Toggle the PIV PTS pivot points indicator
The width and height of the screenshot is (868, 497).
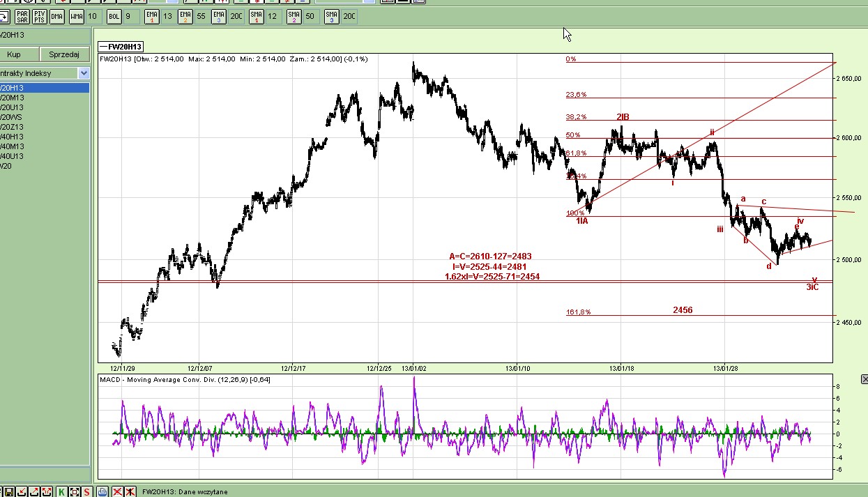pyautogui.click(x=39, y=16)
